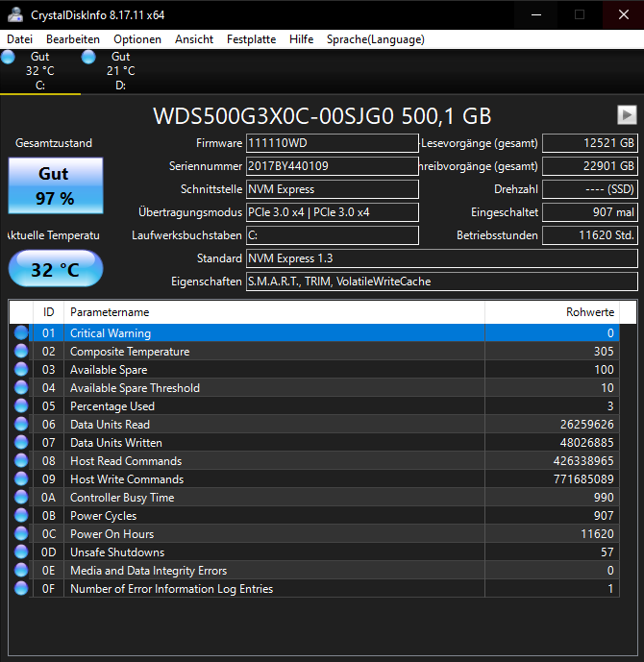The width and height of the screenshot is (644, 662).
Task: Switch to drive D: tab
Action: 121,71
